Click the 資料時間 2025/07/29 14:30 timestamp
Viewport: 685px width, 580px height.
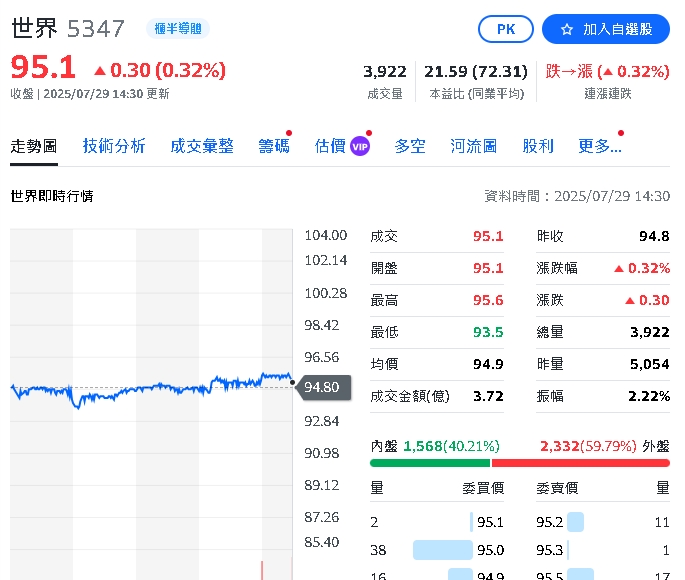click(x=577, y=196)
